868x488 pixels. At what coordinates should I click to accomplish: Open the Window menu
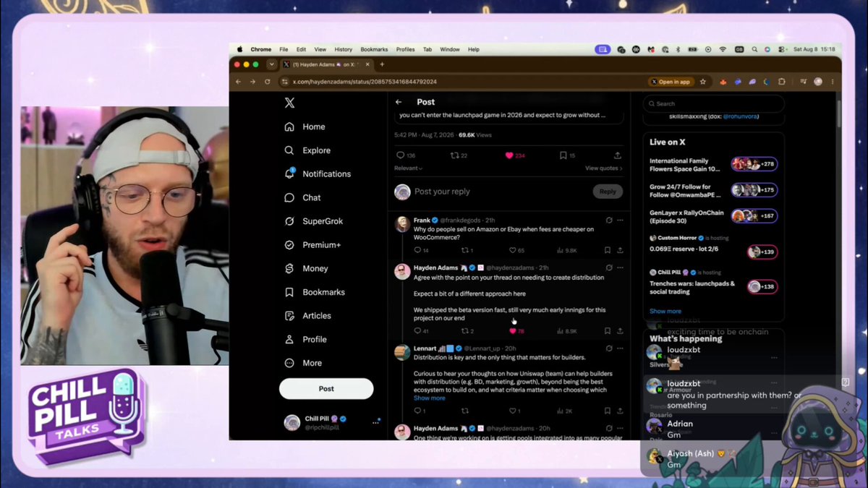450,49
